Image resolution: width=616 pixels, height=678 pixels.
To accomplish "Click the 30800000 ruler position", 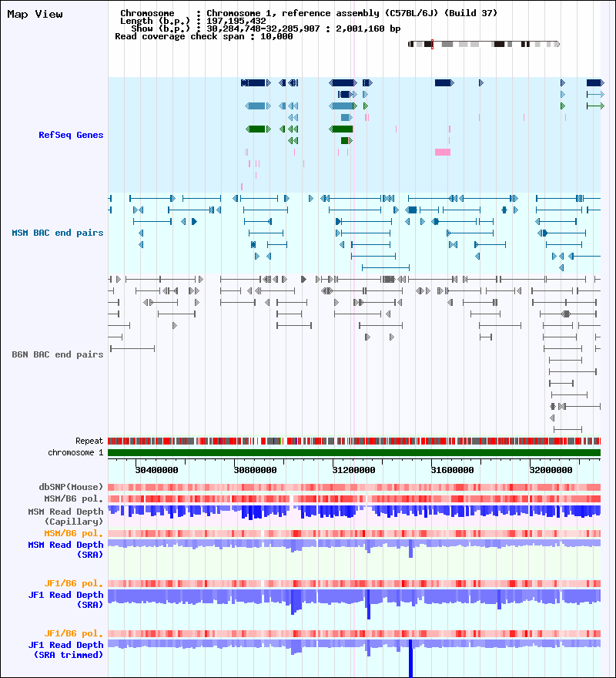I will [x=255, y=470].
